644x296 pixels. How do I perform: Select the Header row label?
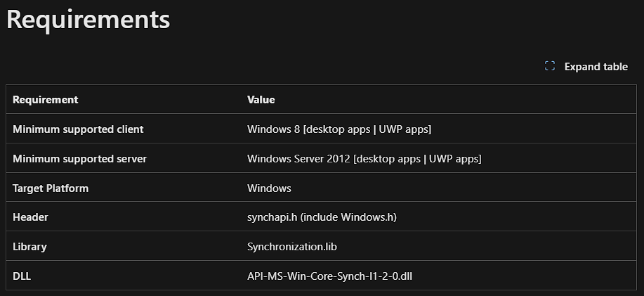(x=29, y=217)
